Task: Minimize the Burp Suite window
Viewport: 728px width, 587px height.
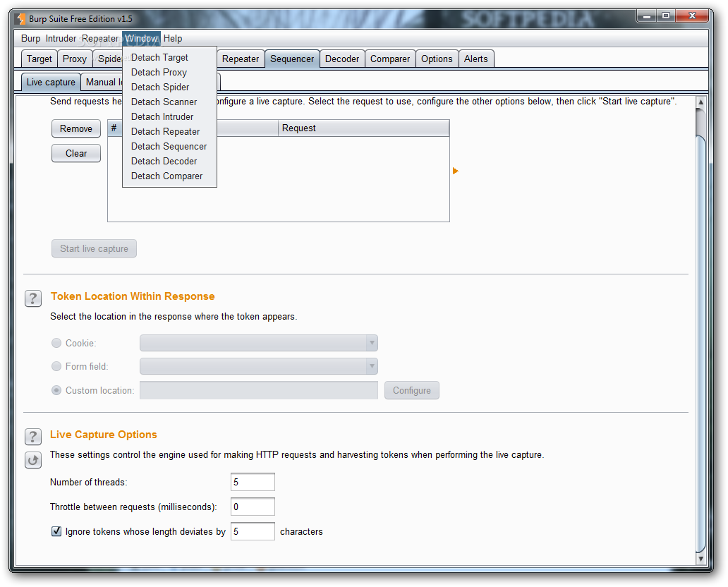Action: tap(646, 16)
